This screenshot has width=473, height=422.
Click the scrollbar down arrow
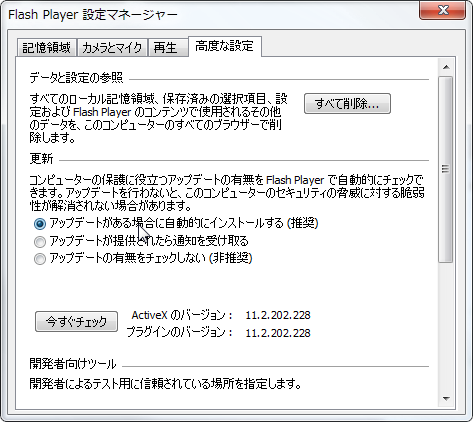[446, 399]
